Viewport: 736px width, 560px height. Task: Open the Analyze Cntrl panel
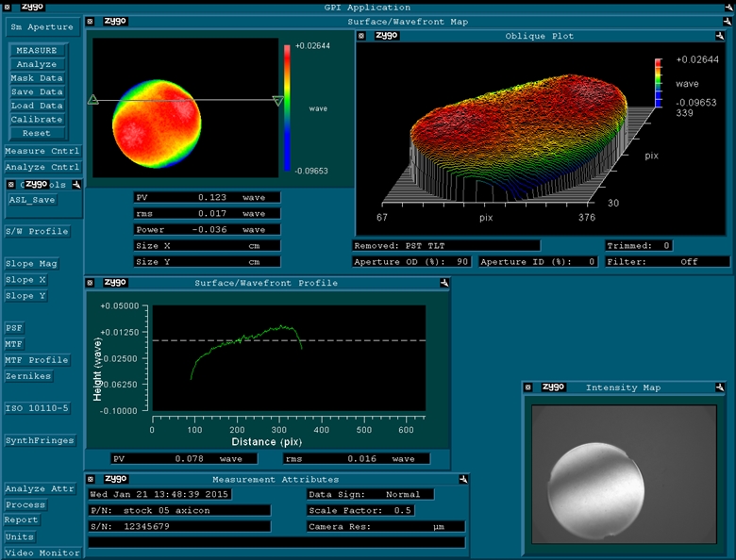[x=42, y=167]
